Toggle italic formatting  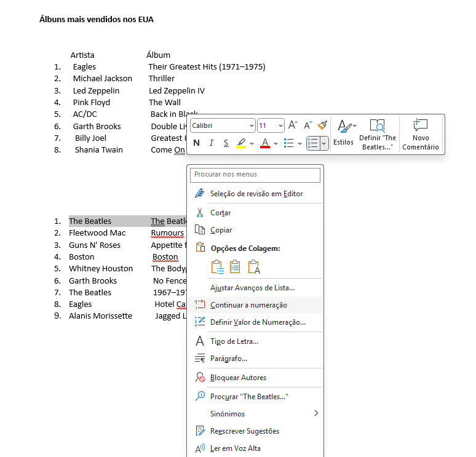[x=212, y=143]
